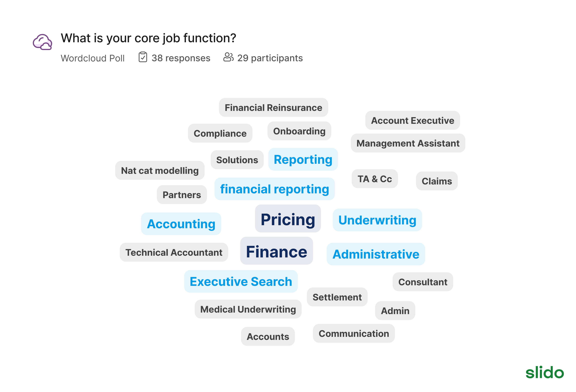Select the financial reporting tag
576x392 pixels.
click(x=274, y=189)
